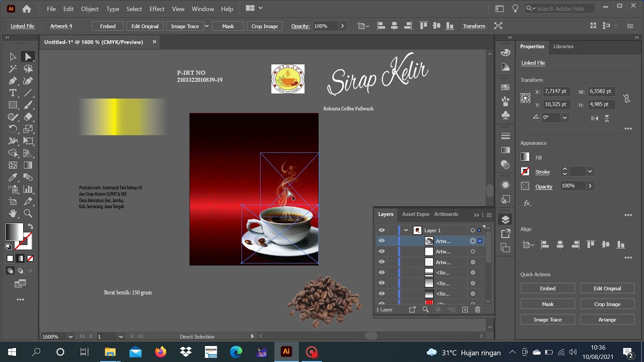Select the Gradient tool
This screenshot has height=362, width=644.
28,165
